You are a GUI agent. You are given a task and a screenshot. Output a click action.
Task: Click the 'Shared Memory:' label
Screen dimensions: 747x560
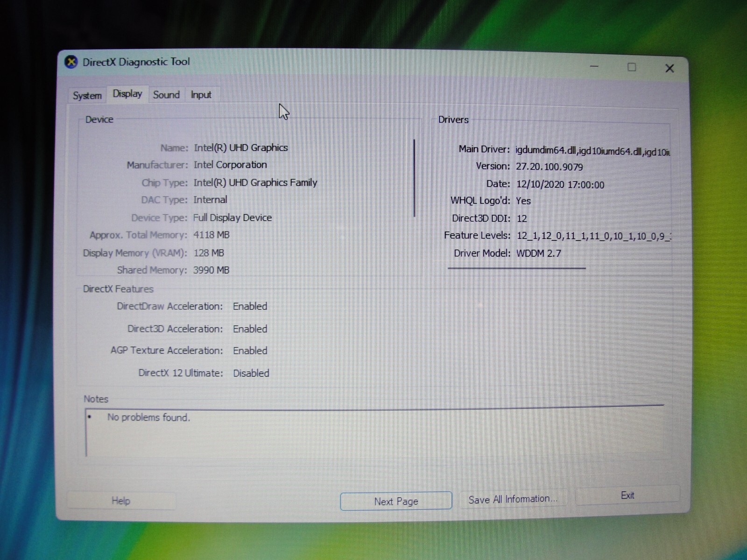[152, 270]
